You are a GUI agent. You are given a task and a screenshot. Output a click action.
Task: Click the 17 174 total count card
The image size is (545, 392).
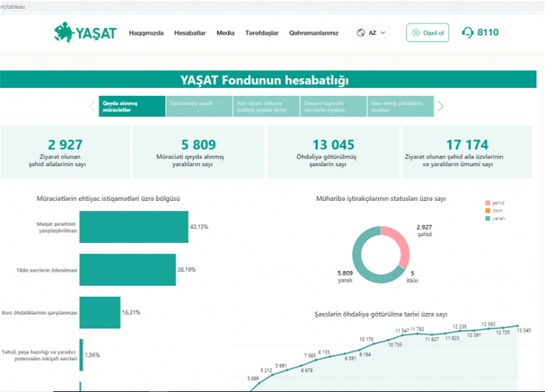click(467, 152)
